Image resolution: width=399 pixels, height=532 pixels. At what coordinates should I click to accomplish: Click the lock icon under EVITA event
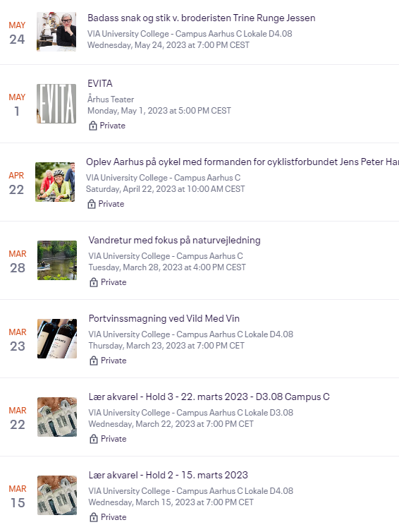93,126
